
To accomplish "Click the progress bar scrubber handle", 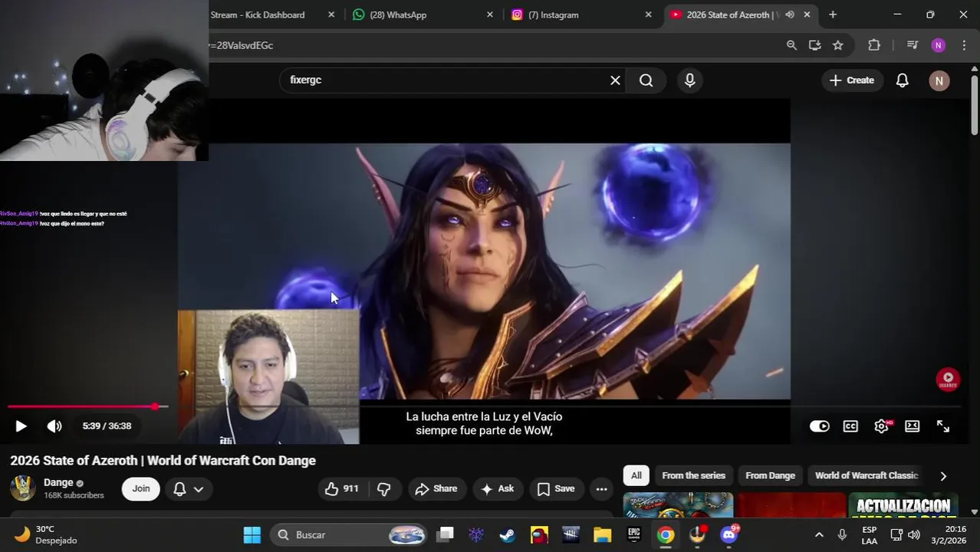I will point(155,406).
